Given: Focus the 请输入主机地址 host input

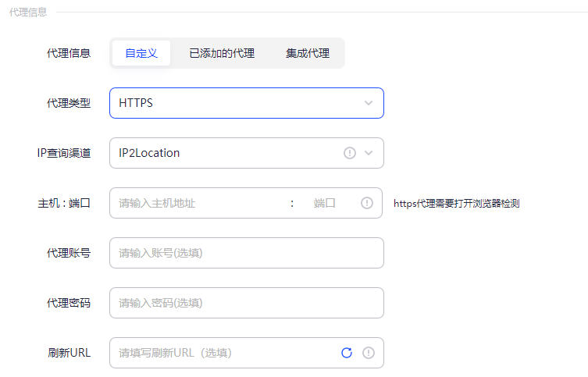Looking at the screenshot, I should (x=201, y=203).
